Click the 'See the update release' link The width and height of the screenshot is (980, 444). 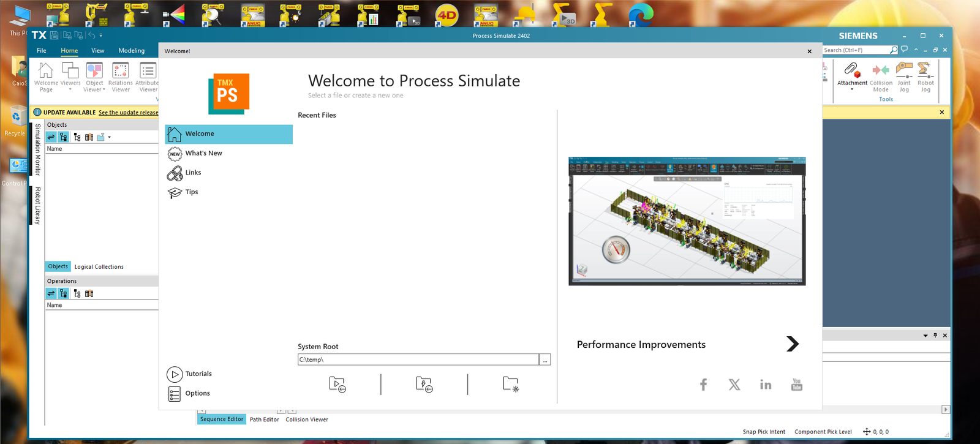pyautogui.click(x=128, y=113)
